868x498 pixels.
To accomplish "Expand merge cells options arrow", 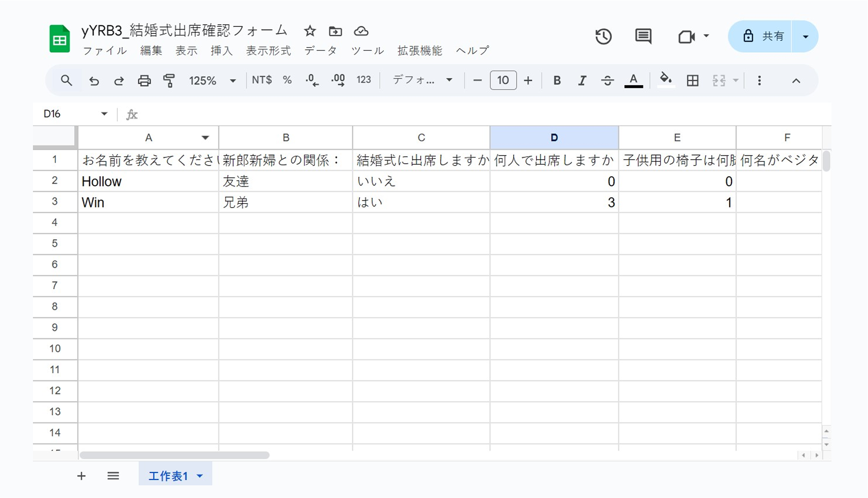I will point(735,80).
